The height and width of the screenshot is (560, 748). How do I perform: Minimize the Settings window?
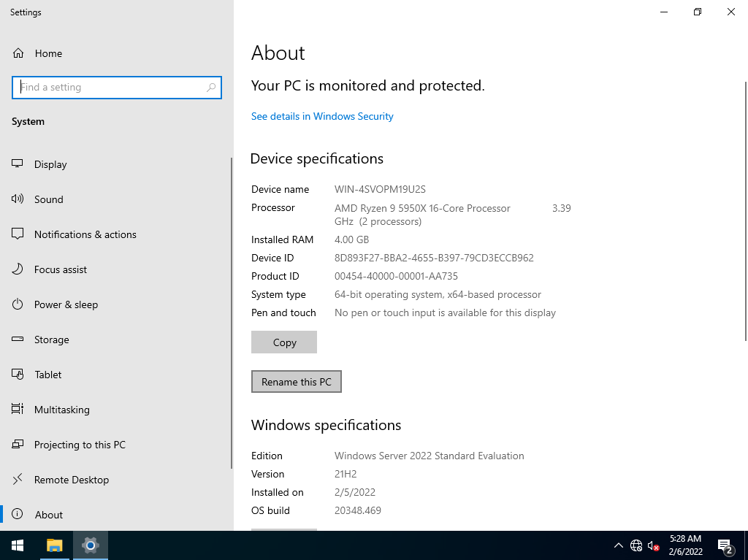pos(664,12)
